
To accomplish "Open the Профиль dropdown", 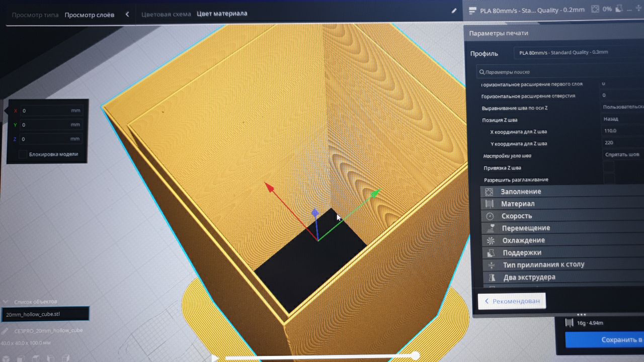I will pyautogui.click(x=579, y=52).
